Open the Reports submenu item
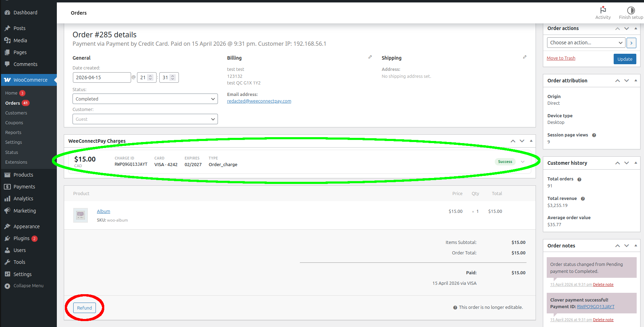The width and height of the screenshot is (644, 327). 13,133
